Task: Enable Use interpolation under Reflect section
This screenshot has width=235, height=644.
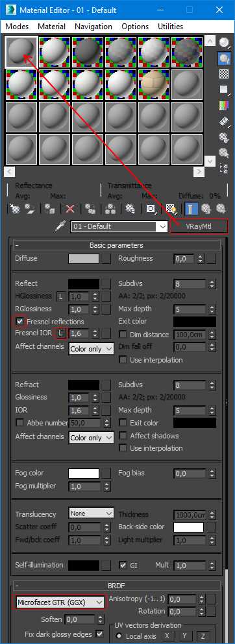Action: coord(123,360)
